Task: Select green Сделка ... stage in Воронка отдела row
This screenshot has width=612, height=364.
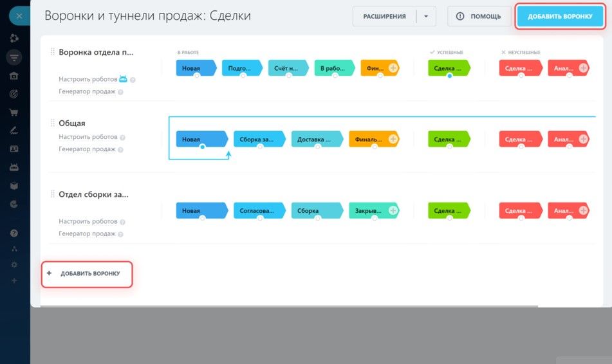Action: [x=449, y=68]
